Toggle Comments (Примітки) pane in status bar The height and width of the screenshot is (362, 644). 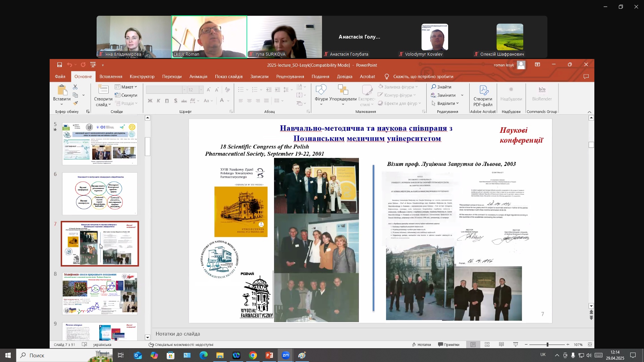pos(448,345)
